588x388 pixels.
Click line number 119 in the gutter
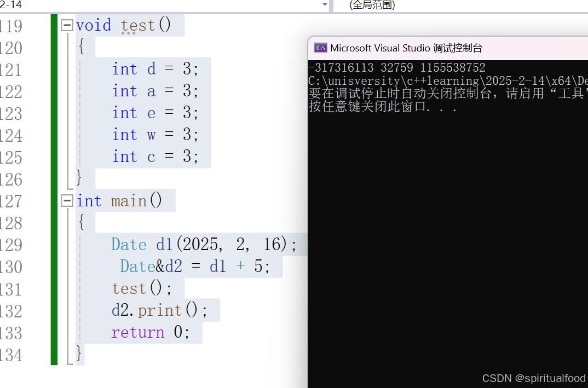click(x=11, y=26)
